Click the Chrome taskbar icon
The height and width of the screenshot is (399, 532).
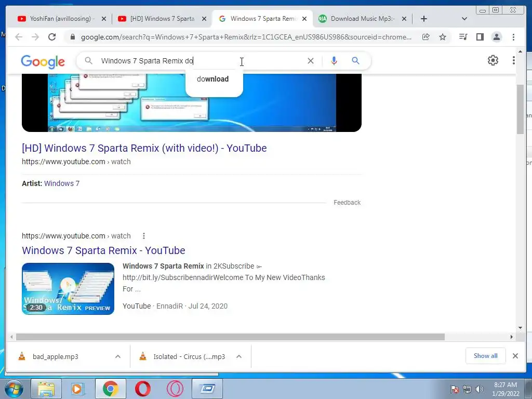click(x=111, y=389)
